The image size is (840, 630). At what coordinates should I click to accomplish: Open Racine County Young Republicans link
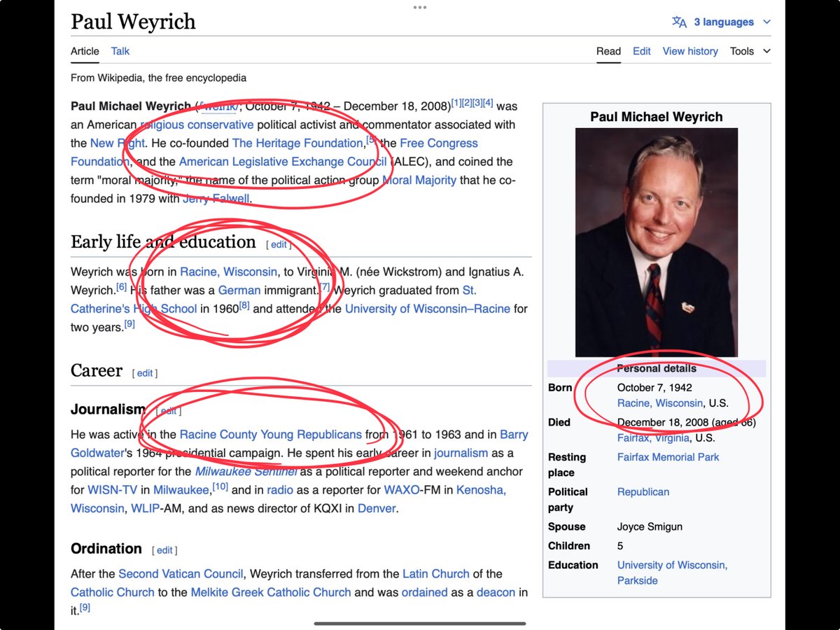[x=271, y=435]
